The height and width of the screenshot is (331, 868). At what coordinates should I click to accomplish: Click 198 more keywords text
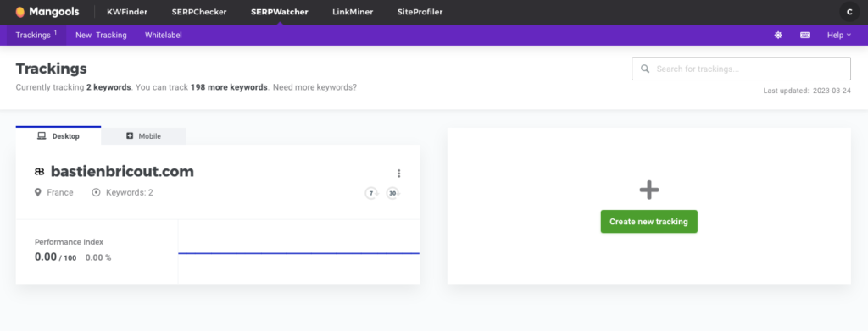pyautogui.click(x=229, y=87)
